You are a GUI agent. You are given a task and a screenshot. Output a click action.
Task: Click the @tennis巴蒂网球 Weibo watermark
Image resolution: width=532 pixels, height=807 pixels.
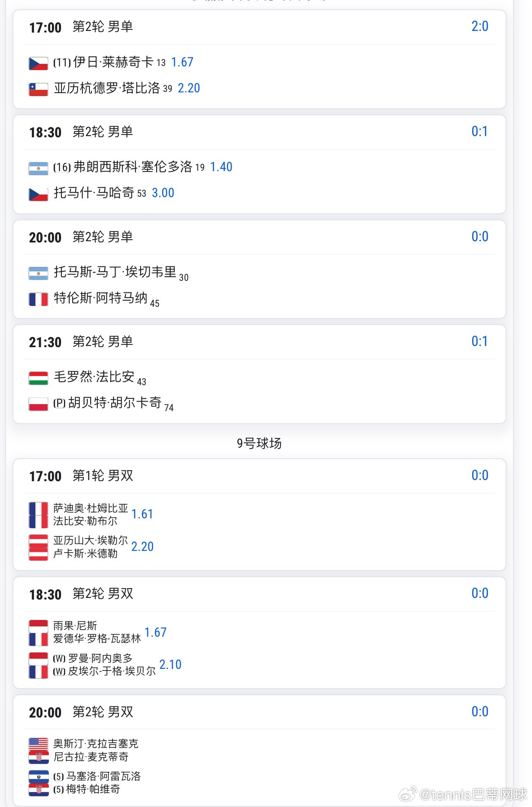[464, 794]
